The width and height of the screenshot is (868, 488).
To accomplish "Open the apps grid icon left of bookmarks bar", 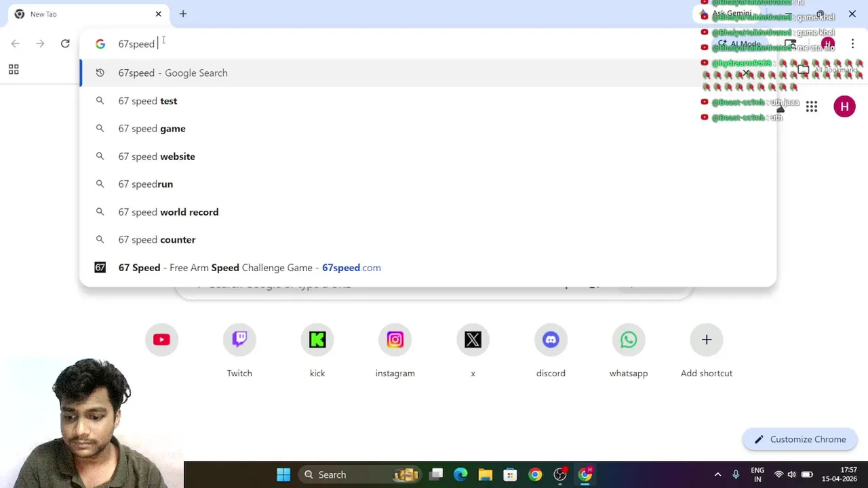I will click(x=14, y=69).
